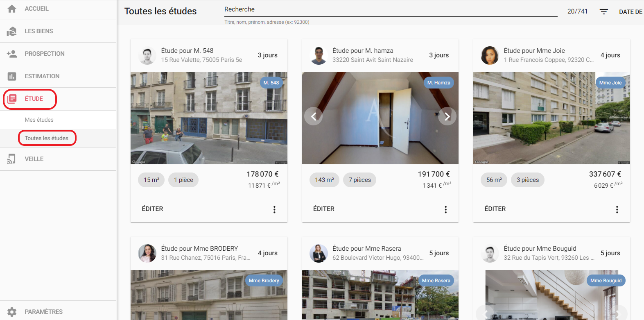Open ESTIMATION menu item

pos(58,76)
